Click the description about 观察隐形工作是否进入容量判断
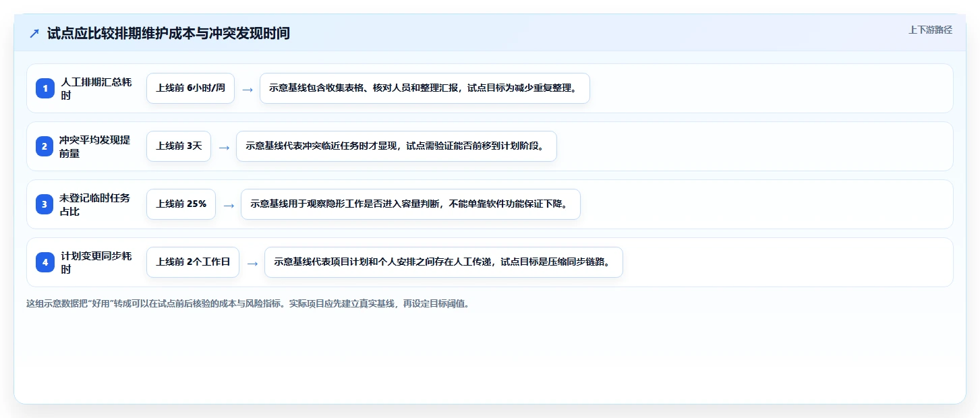The height and width of the screenshot is (418, 980). click(411, 204)
